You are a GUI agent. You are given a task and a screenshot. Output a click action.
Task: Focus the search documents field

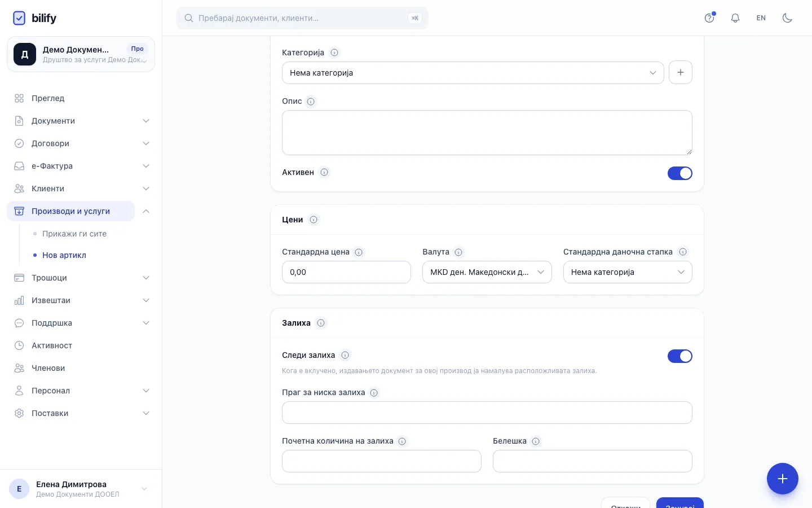point(302,18)
